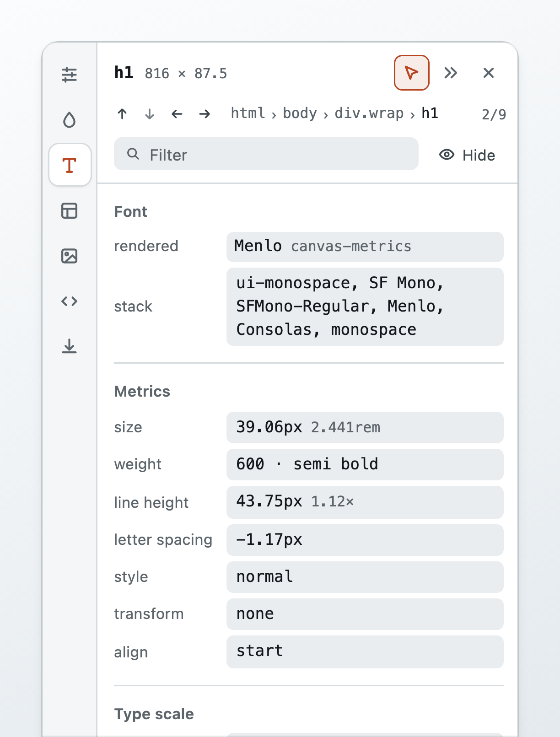This screenshot has width=560, height=737.
Task: Close the inspector panel
Action: pos(489,73)
